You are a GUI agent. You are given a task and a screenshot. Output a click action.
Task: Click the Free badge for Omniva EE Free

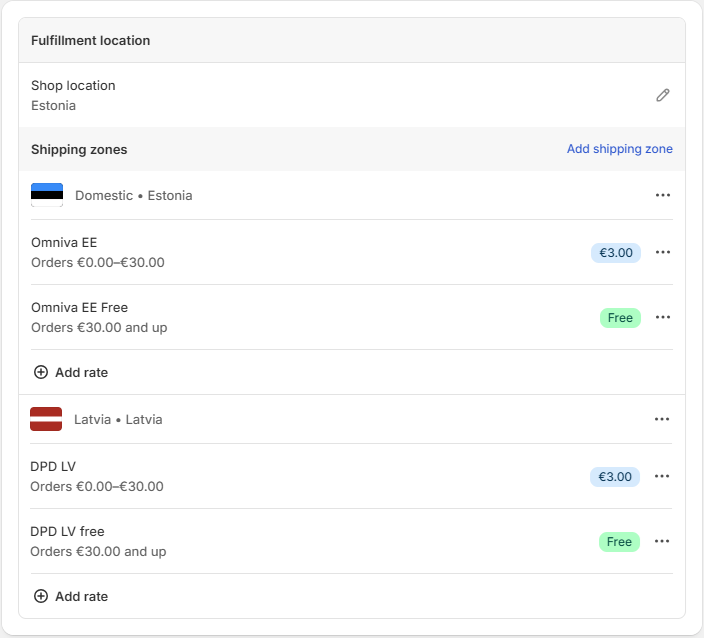point(620,318)
